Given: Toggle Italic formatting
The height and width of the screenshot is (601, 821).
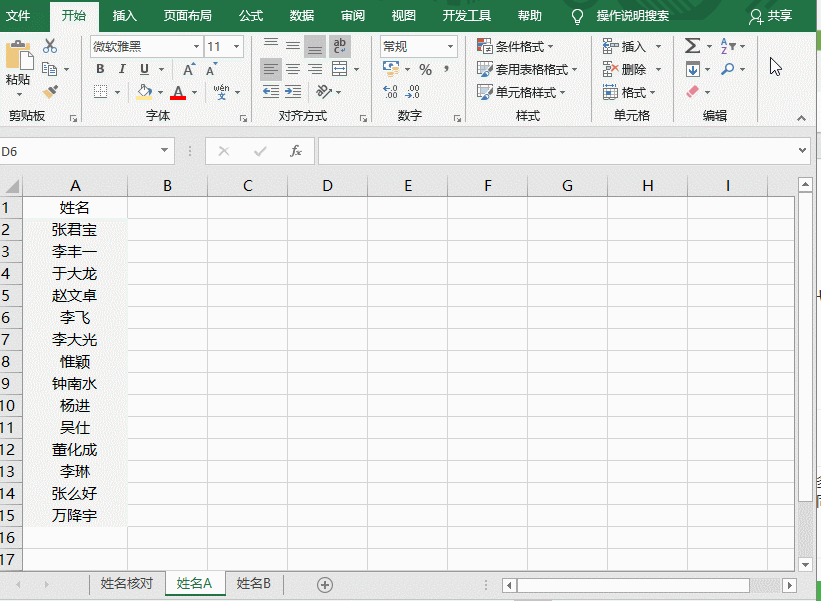Looking at the screenshot, I should point(122,69).
